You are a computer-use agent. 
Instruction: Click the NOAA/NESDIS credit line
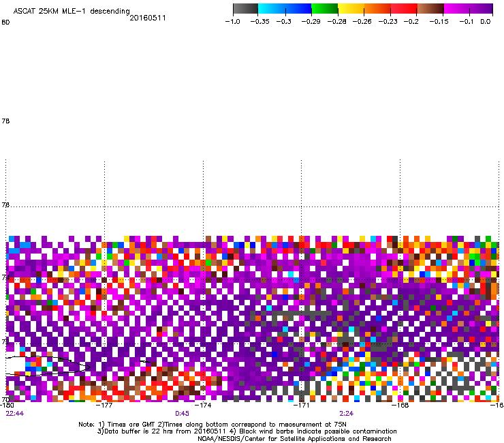click(294, 439)
